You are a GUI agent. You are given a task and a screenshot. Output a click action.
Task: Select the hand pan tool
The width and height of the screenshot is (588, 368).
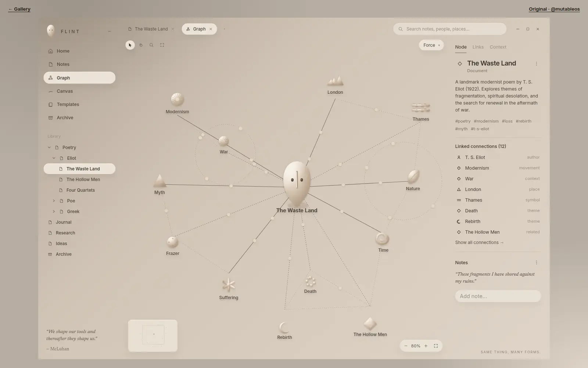pos(141,45)
